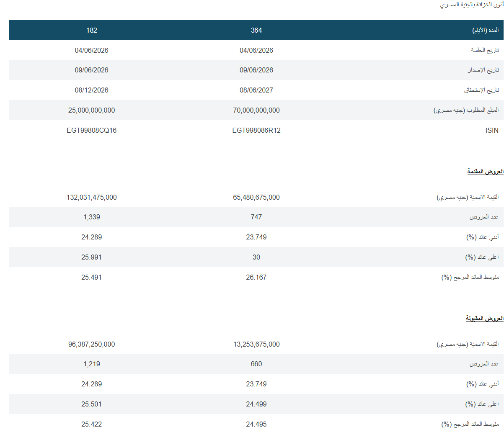Click highest yield value "30"
This screenshot has width=504, height=445.
click(x=256, y=257)
